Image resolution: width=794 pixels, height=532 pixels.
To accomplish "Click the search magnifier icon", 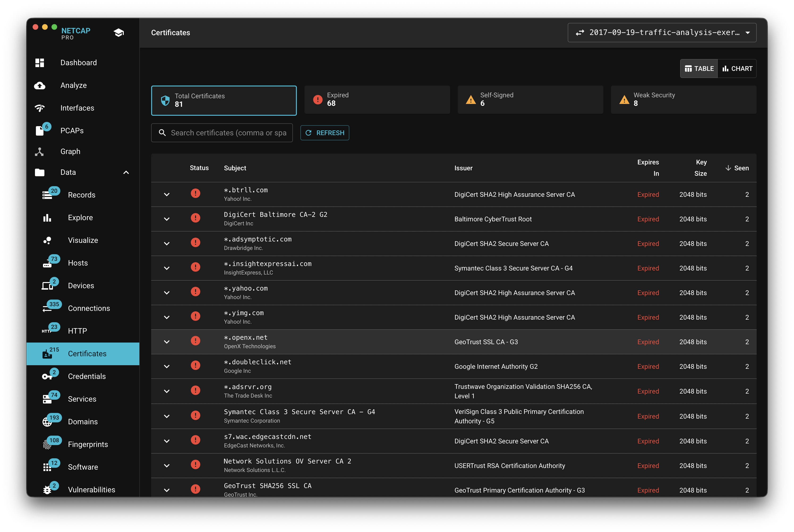I will click(162, 133).
